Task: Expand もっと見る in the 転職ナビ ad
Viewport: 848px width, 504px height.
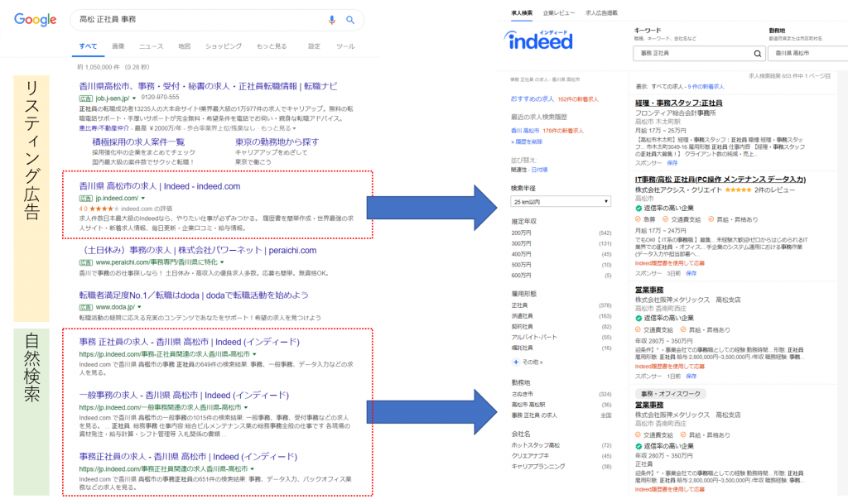Action: click(x=278, y=128)
